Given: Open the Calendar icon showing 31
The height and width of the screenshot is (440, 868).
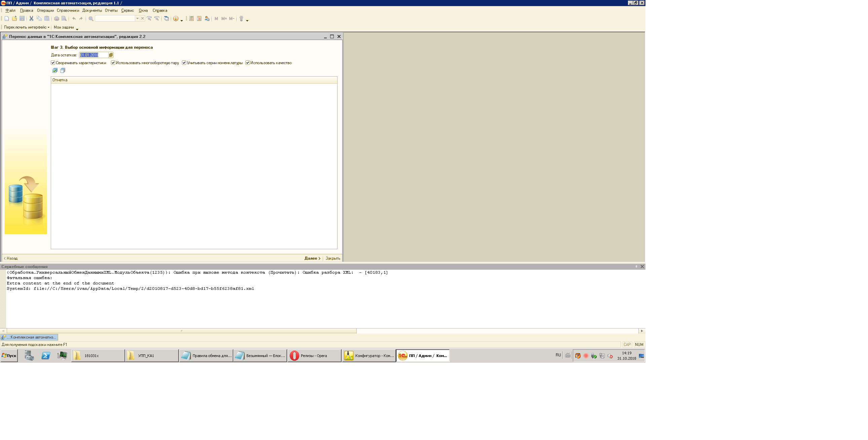Looking at the screenshot, I should 199,18.
